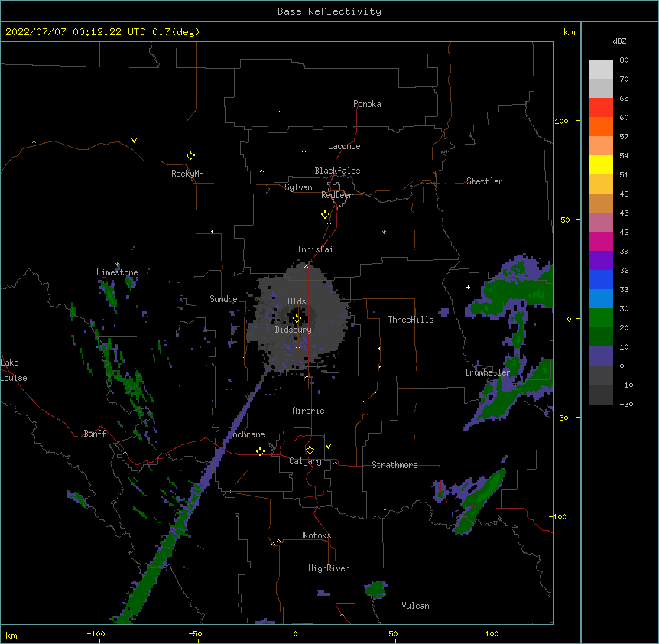
Task: Click the Drumheller label
Action: 488,372
